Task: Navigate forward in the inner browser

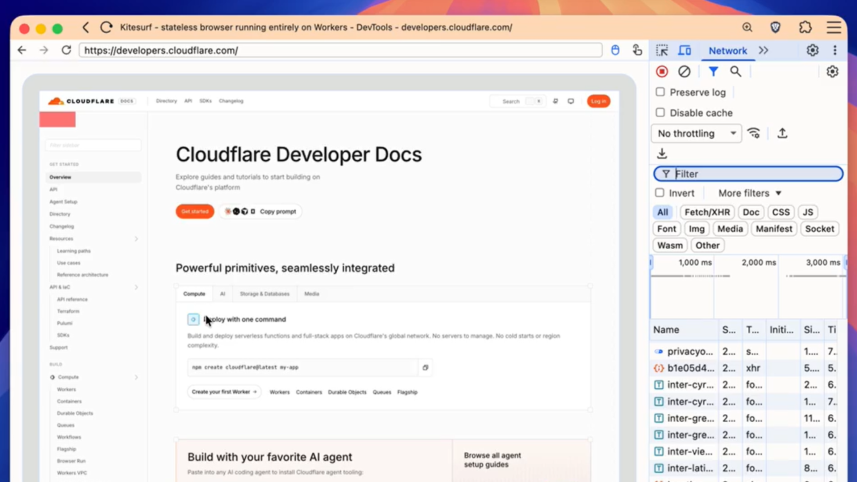Action: tap(44, 50)
